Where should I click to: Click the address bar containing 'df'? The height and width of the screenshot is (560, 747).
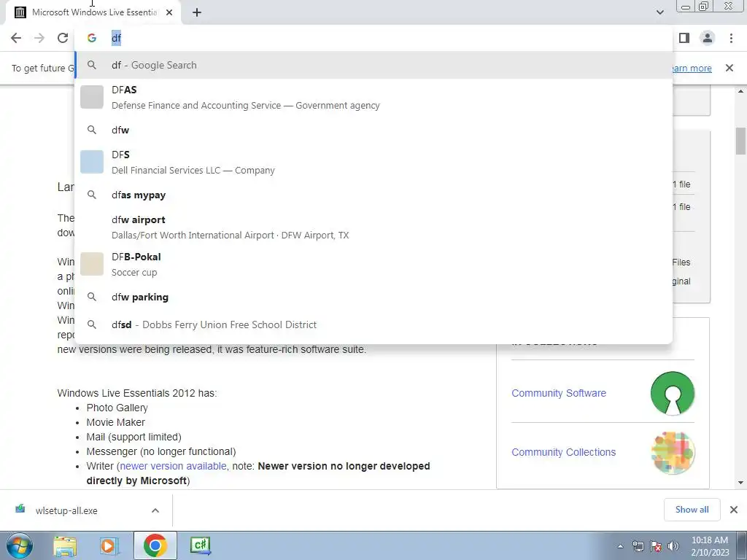tap(374, 38)
